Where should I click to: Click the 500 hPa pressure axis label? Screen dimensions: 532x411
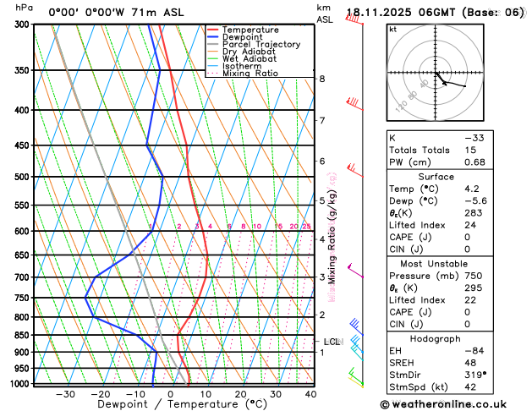click(x=24, y=177)
